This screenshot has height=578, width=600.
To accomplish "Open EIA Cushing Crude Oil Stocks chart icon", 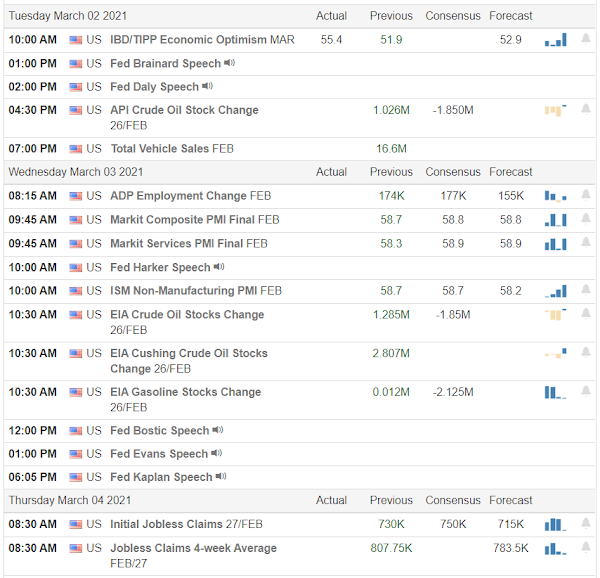I will pos(555,353).
